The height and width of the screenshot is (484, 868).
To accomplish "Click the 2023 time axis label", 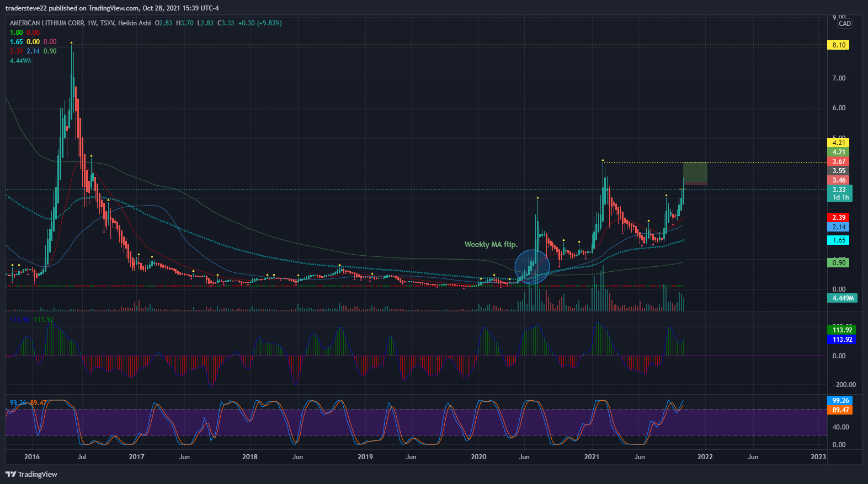I will [x=818, y=457].
